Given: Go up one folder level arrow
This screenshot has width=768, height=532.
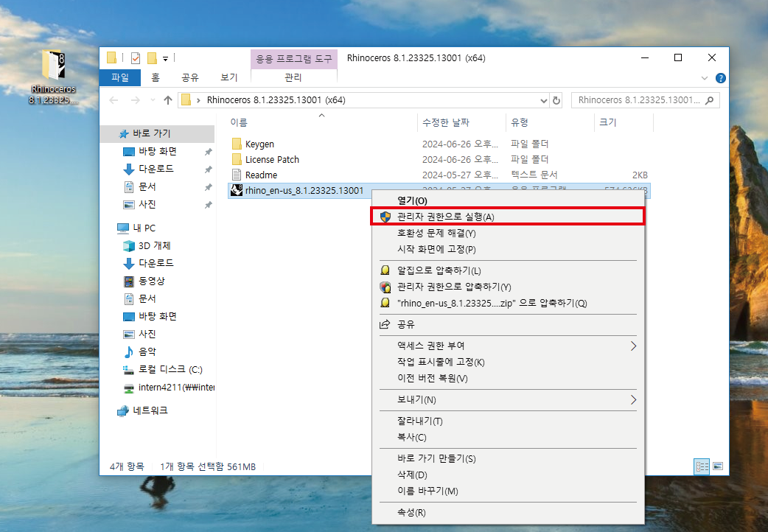Looking at the screenshot, I should tap(168, 100).
